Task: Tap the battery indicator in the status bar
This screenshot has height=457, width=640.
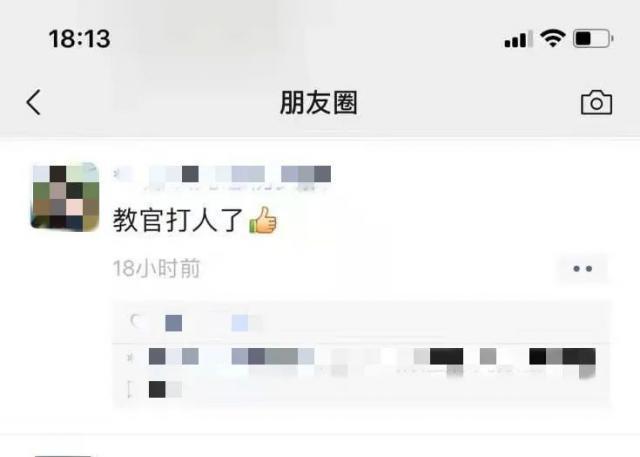Action: coord(593,39)
